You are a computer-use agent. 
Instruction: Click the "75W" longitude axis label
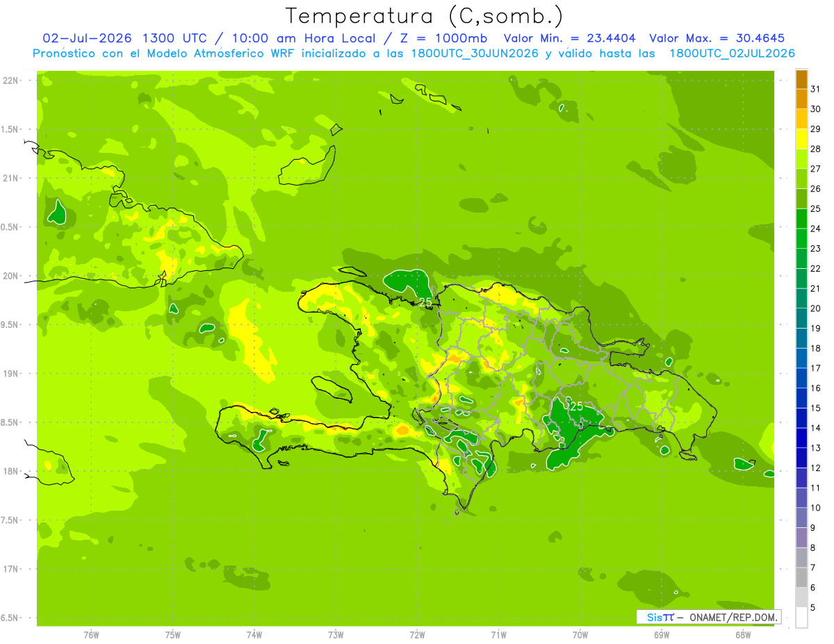(172, 634)
